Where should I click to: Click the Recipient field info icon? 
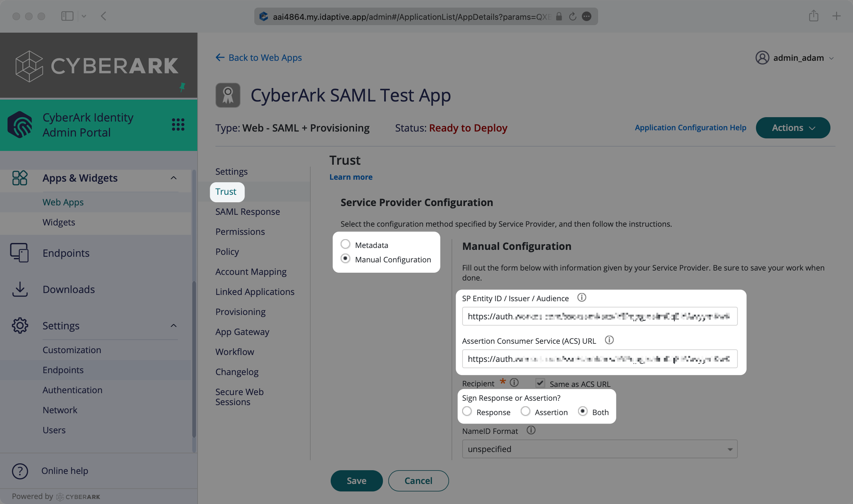point(514,383)
